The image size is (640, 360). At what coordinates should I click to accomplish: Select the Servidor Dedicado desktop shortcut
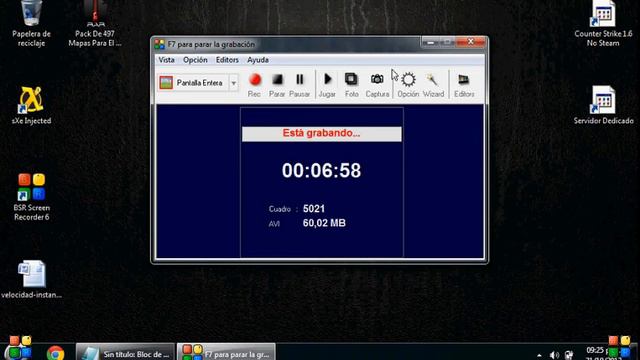[x=604, y=105]
